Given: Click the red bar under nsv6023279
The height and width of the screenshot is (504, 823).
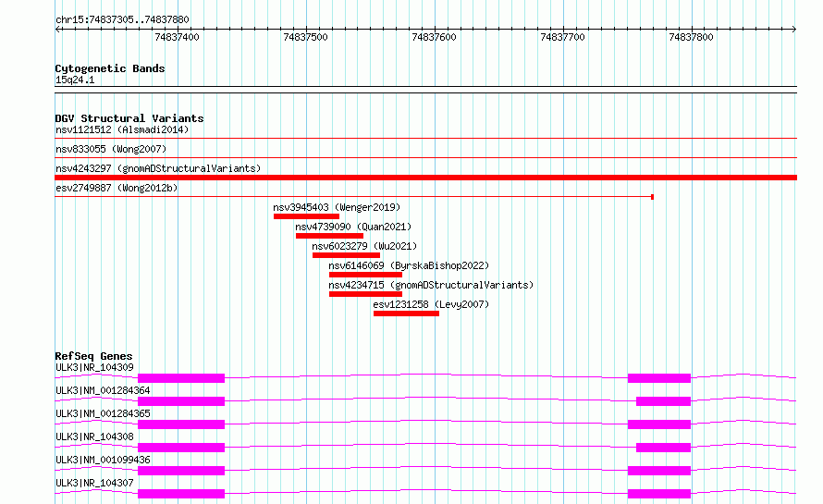Looking at the screenshot, I should (347, 255).
